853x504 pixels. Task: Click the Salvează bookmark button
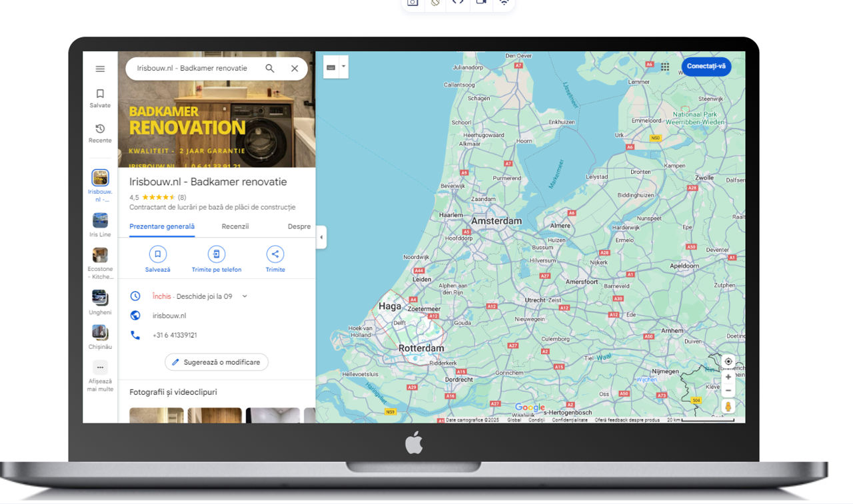(158, 259)
